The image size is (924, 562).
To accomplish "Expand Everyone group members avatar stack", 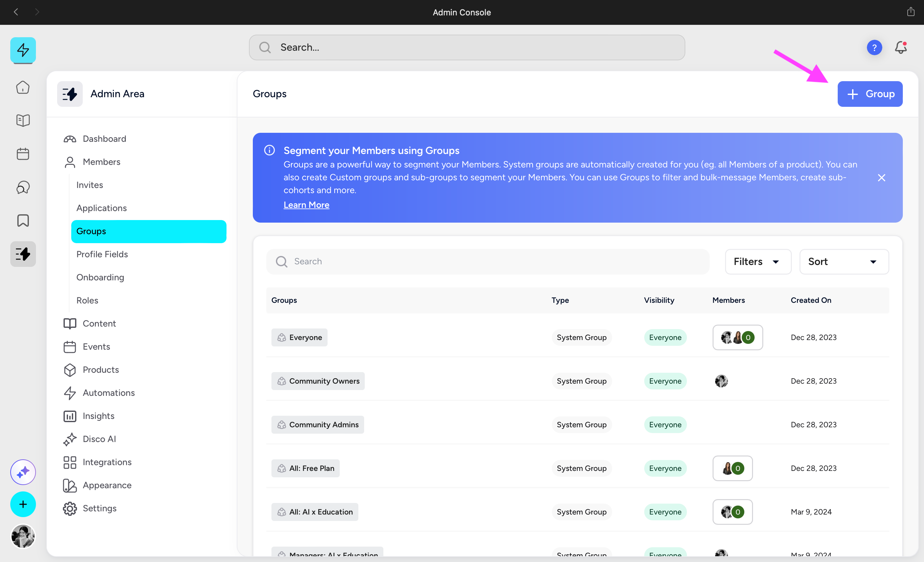I will tap(737, 337).
